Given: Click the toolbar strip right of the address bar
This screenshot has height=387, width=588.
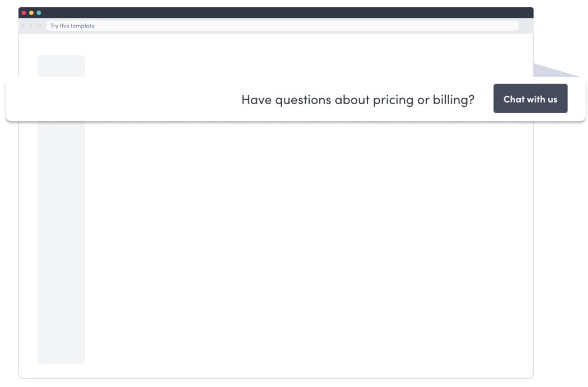Looking at the screenshot, I should pos(526,26).
